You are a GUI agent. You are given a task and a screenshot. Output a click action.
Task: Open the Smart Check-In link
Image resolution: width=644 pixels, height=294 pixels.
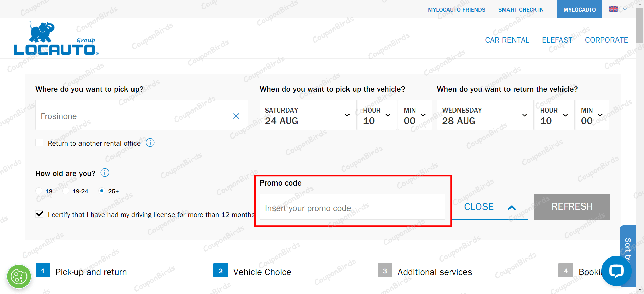(x=521, y=10)
